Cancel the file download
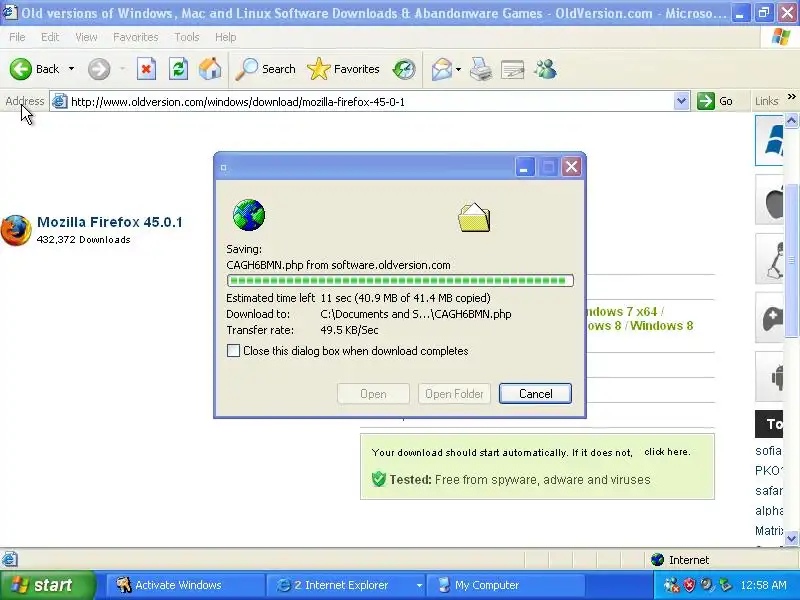Image resolution: width=800 pixels, height=600 pixels. [535, 393]
